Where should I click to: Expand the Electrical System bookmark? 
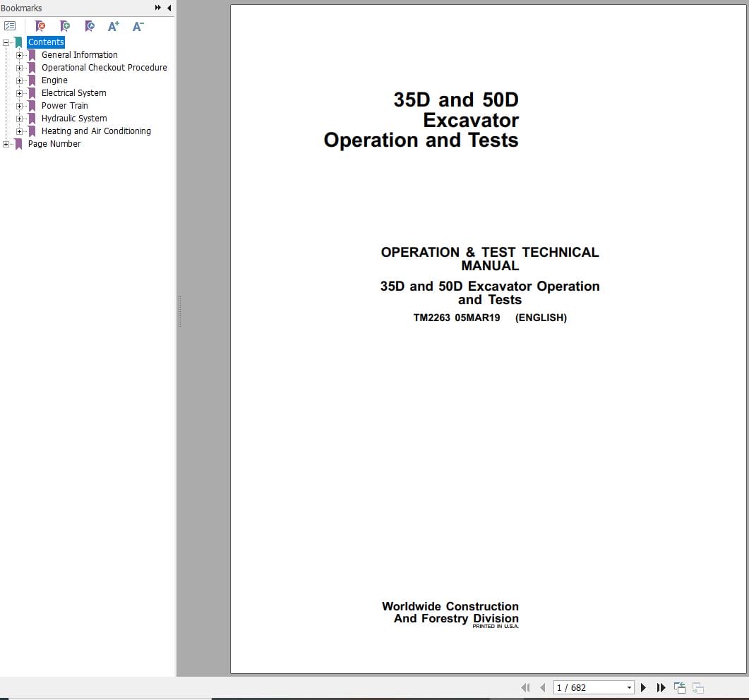click(x=19, y=93)
